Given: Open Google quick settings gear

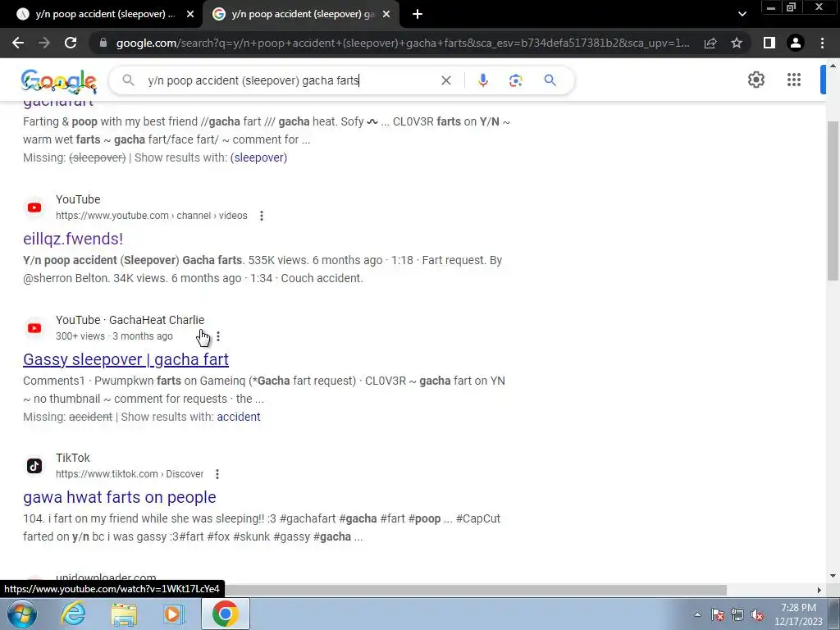Looking at the screenshot, I should pos(756,80).
